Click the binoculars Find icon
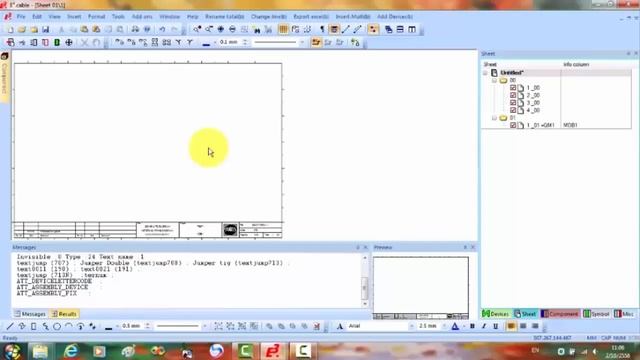The height and width of the screenshot is (360, 640). coord(256,29)
